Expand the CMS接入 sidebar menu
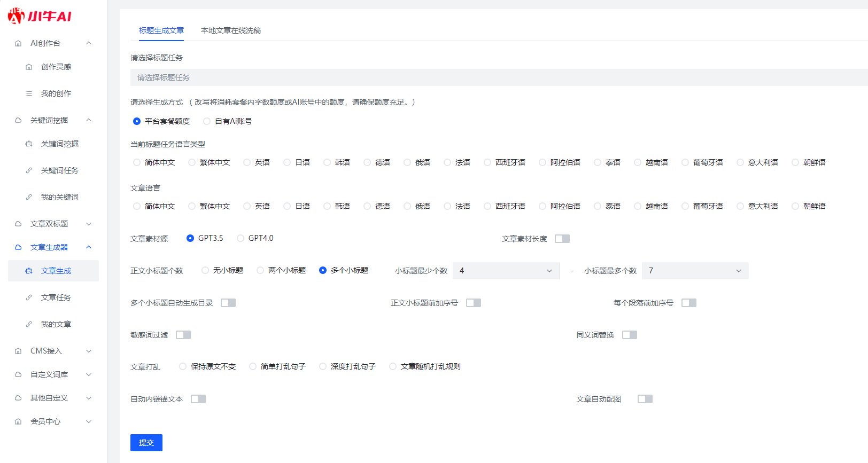The height and width of the screenshot is (463, 868). point(53,351)
